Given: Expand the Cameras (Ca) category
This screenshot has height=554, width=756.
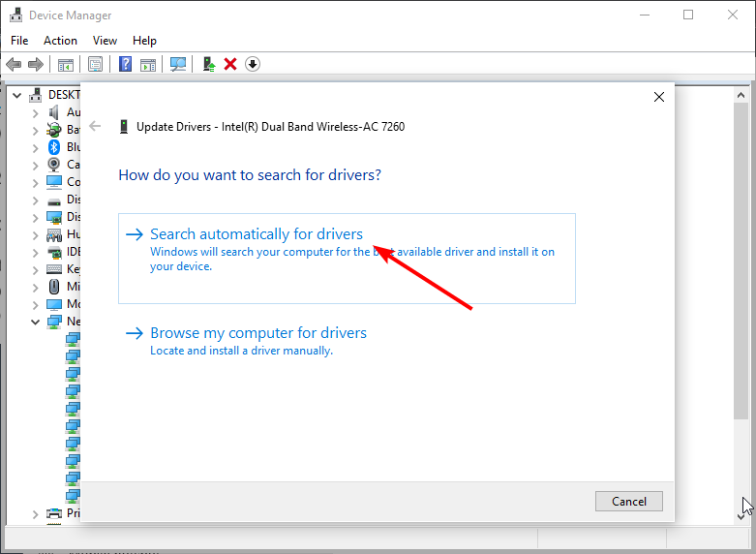Looking at the screenshot, I should point(35,166).
